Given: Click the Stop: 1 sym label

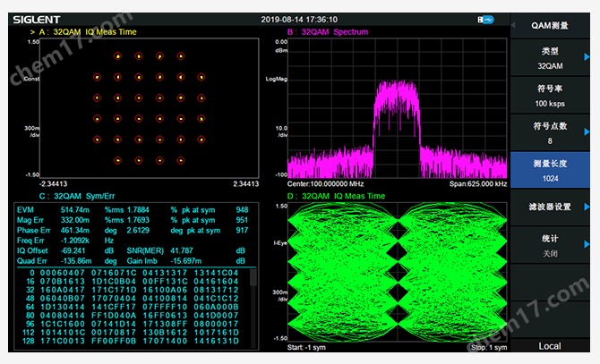Looking at the screenshot, I should [x=489, y=348].
